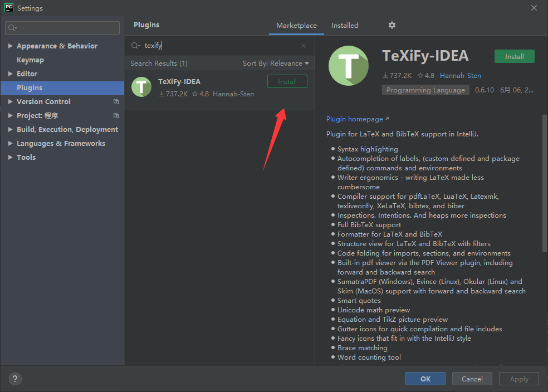Open the Hannah-Sten vendor link

pyautogui.click(x=460, y=76)
